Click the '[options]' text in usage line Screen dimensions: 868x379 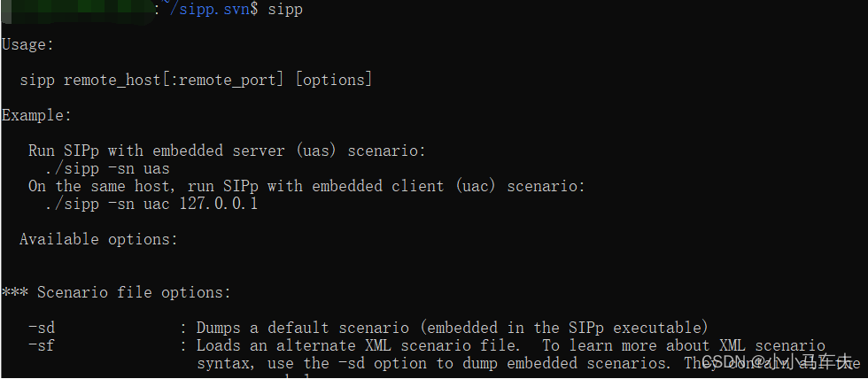(x=334, y=80)
